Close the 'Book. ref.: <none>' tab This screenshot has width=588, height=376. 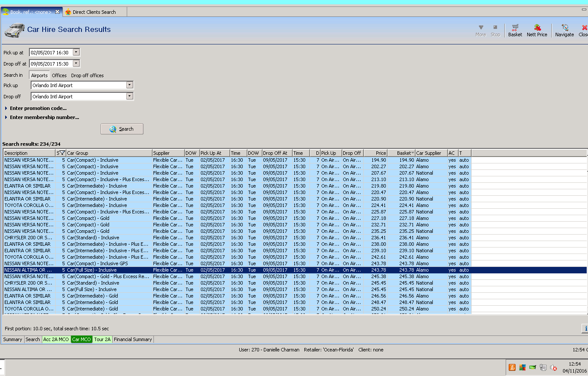(x=57, y=12)
